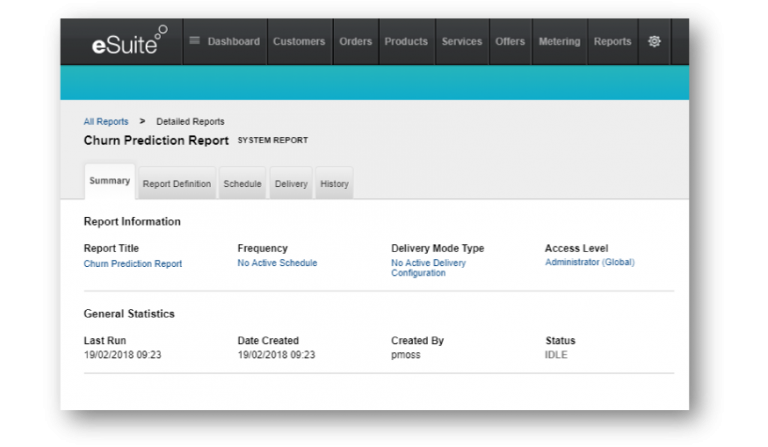Open Reports in the navigation bar
This screenshot has width=768, height=447.
(612, 41)
